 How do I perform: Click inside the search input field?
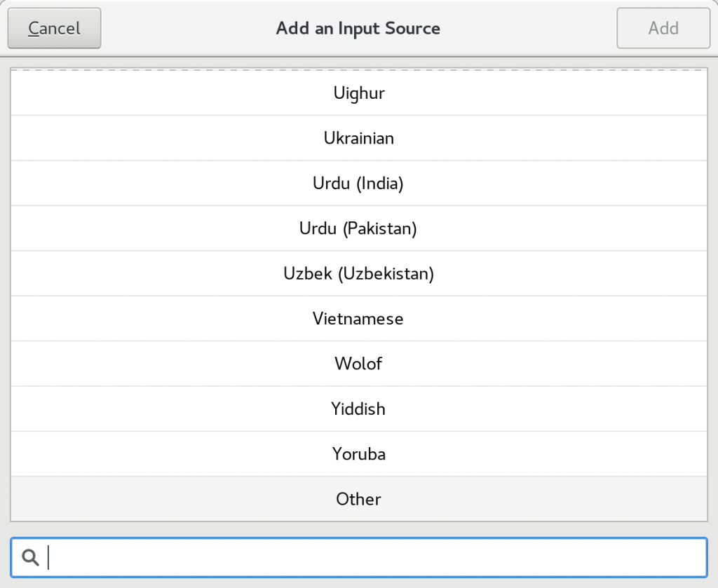click(280, 556)
